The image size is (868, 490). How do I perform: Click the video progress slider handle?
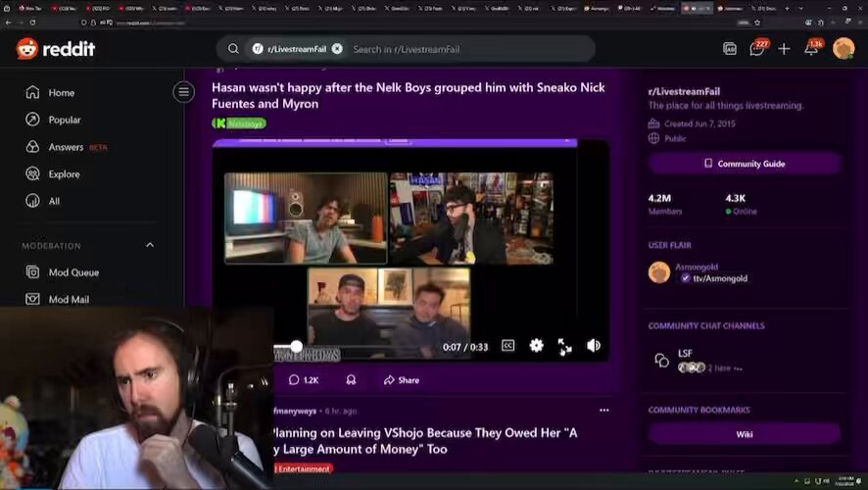(297, 347)
